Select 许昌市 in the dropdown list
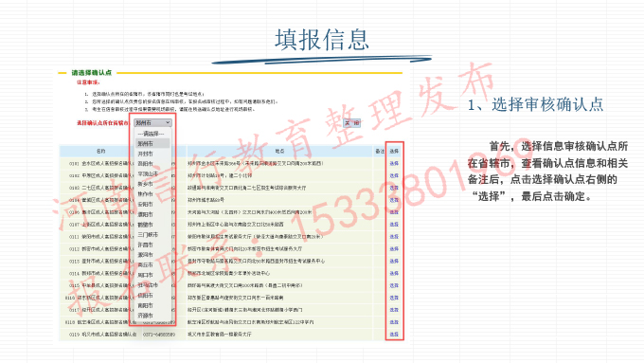The image size is (644, 363). coord(145,245)
